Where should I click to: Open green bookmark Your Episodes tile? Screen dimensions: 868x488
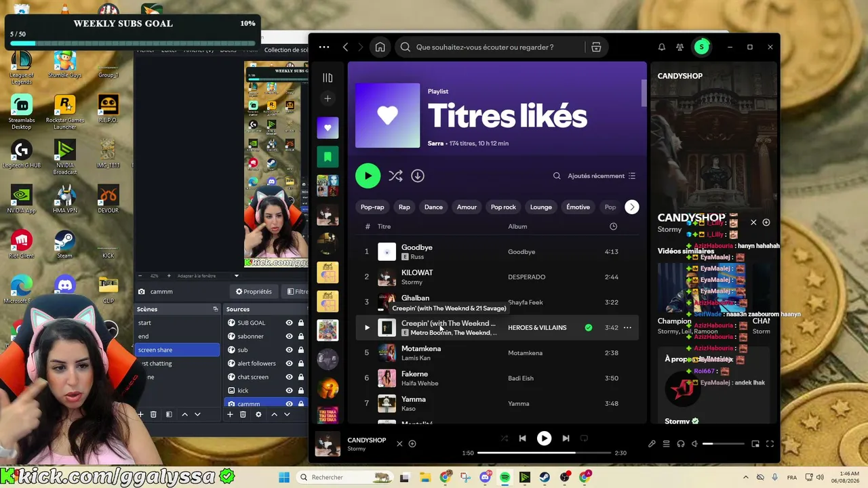coord(328,157)
